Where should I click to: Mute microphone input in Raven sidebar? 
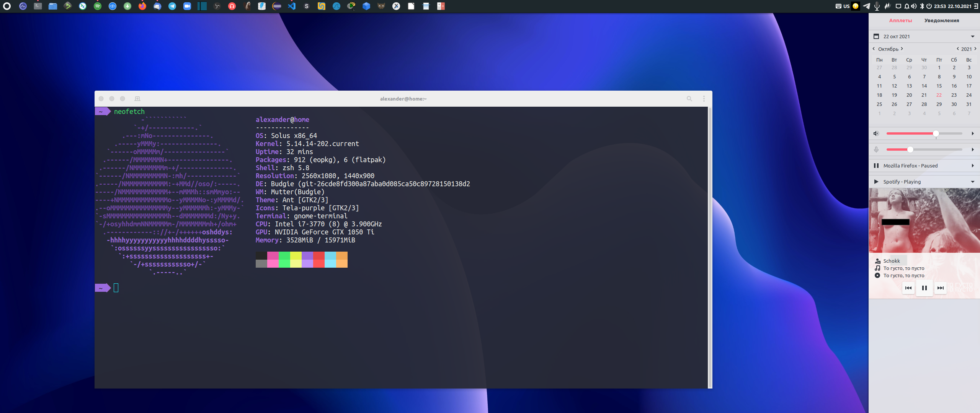876,150
